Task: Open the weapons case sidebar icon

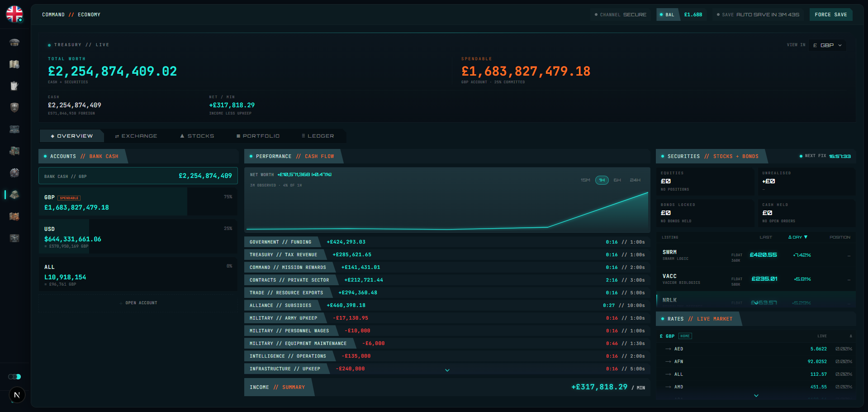Action: [x=14, y=129]
